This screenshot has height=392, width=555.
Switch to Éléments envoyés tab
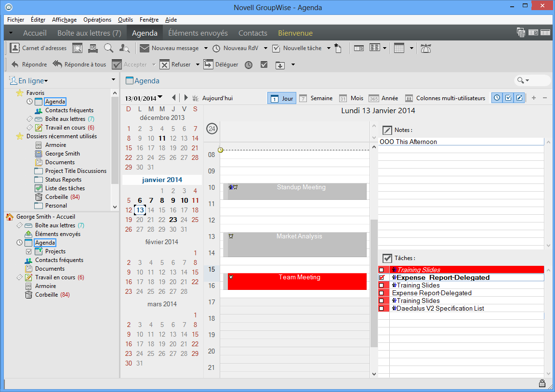pyautogui.click(x=198, y=33)
